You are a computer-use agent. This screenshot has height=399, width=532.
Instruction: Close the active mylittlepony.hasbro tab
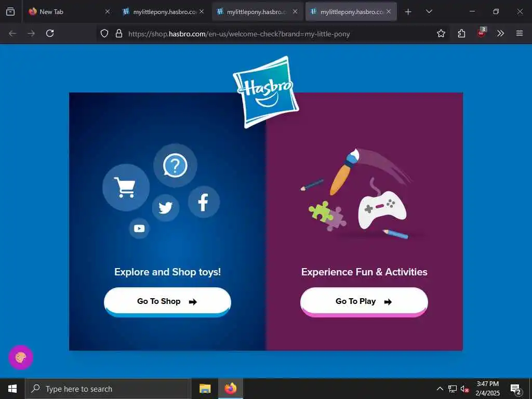pos(389,11)
